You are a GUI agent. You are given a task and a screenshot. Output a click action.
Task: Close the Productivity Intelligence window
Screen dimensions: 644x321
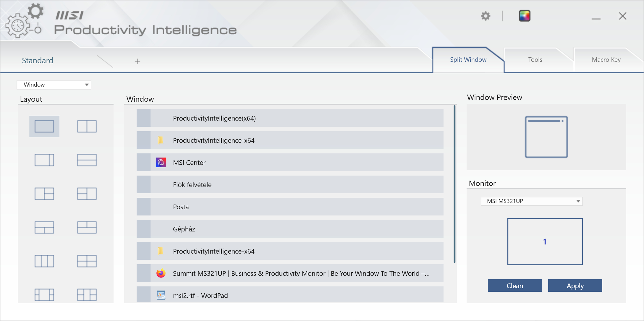[623, 16]
